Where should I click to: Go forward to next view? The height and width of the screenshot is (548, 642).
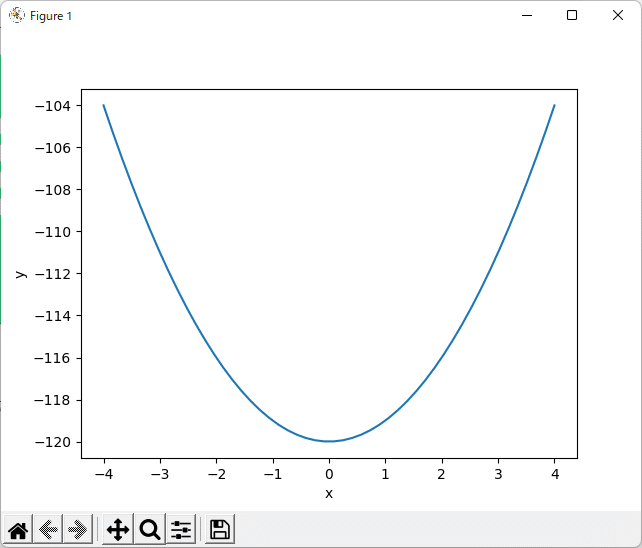click(78, 530)
